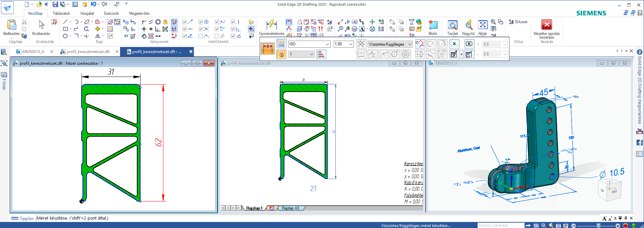This screenshot has width=644, height=228.
Task: Click the Fóliák layers side icon
Action: click(x=4, y=81)
